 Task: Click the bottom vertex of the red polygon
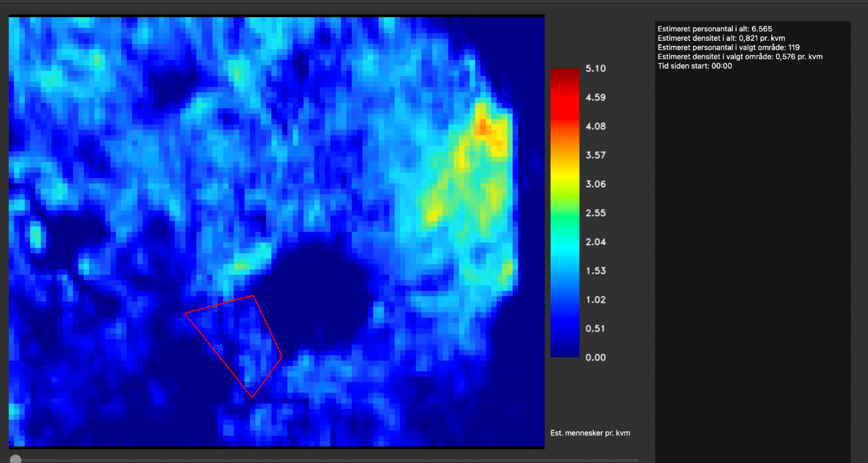(252, 397)
